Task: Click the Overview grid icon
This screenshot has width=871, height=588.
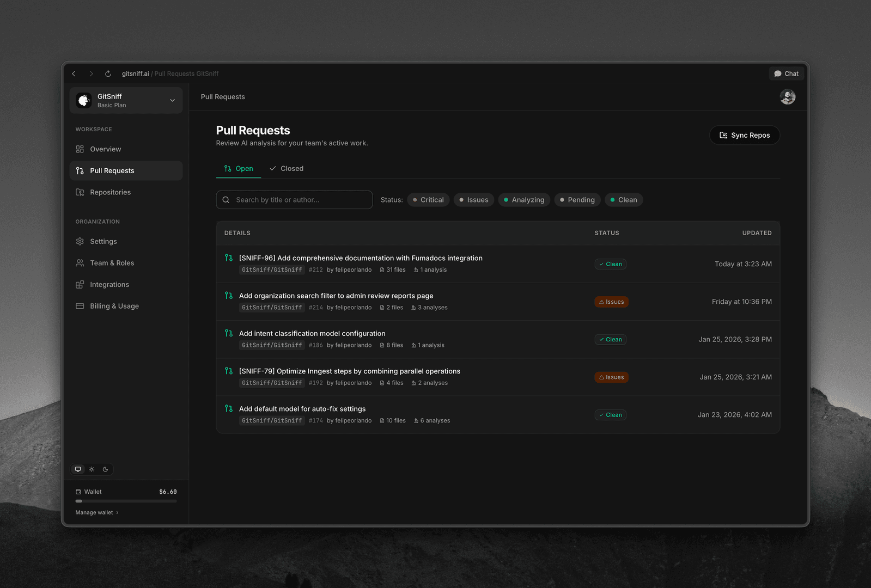Action: 80,149
